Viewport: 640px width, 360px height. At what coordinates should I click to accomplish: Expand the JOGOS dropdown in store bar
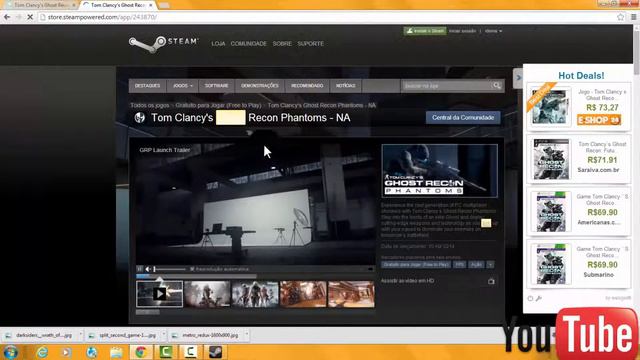(182, 86)
